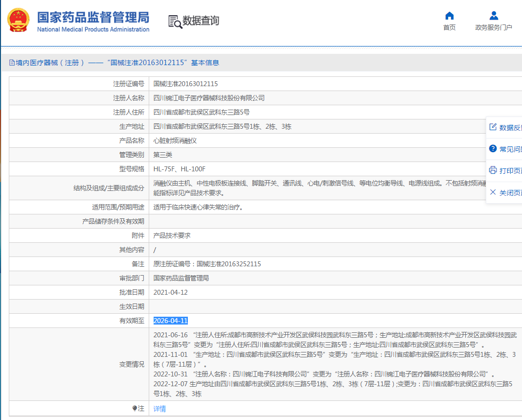Click the national emblem logo

click(18, 20)
